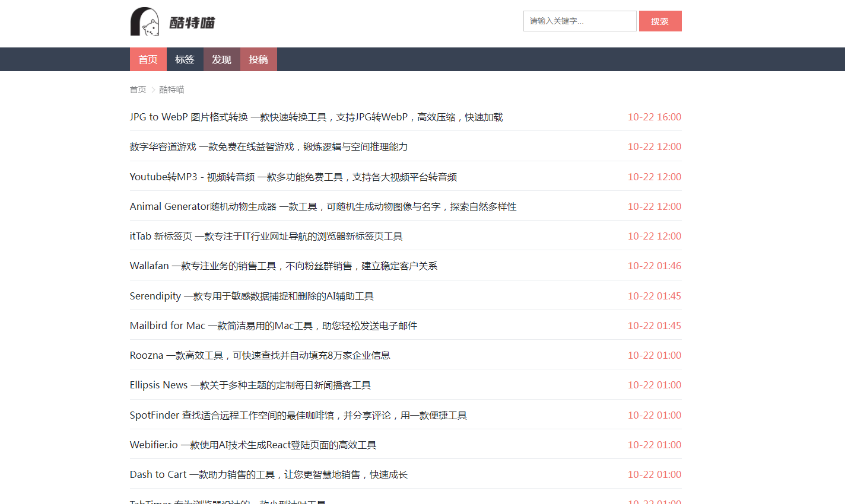Open the itTab 新标签页 article link
The height and width of the screenshot is (504, 845).
coord(266,236)
